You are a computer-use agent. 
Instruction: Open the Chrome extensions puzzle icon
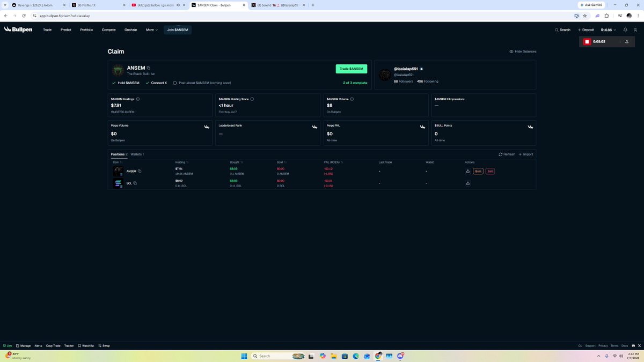(607, 16)
